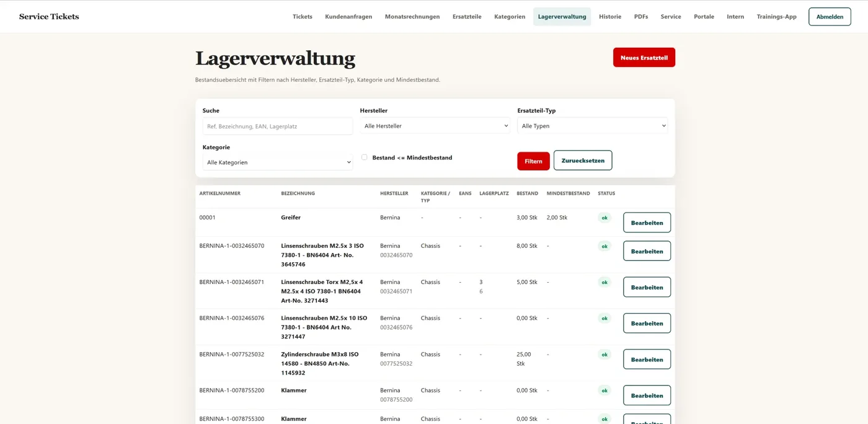This screenshot has width=868, height=424.
Task: Click Bearbeiten for Zylinderschraube M3x8 row
Action: (x=647, y=360)
